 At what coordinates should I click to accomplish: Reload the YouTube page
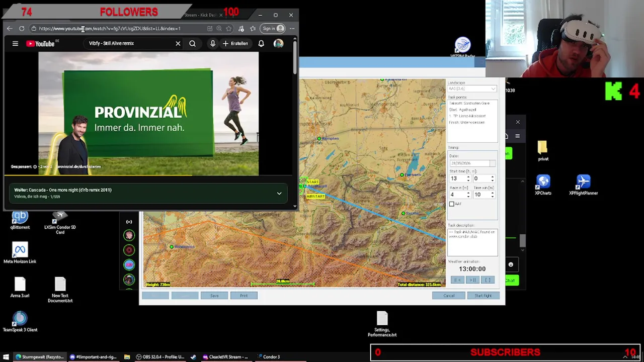tap(22, 29)
